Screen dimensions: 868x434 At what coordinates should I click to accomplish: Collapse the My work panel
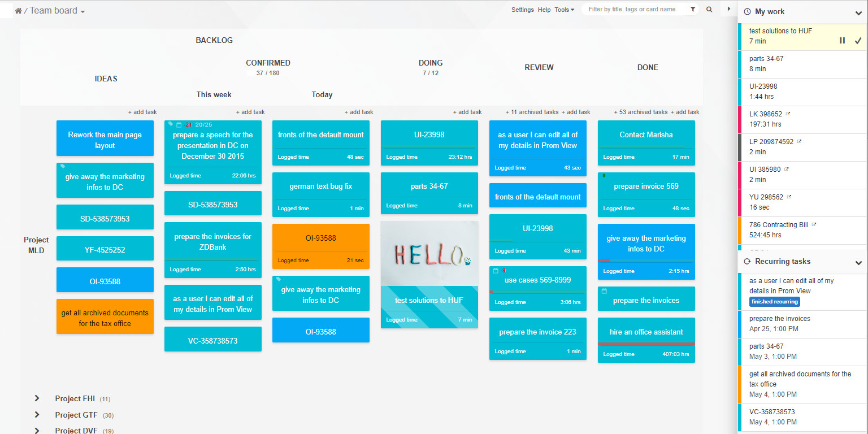[x=859, y=11]
